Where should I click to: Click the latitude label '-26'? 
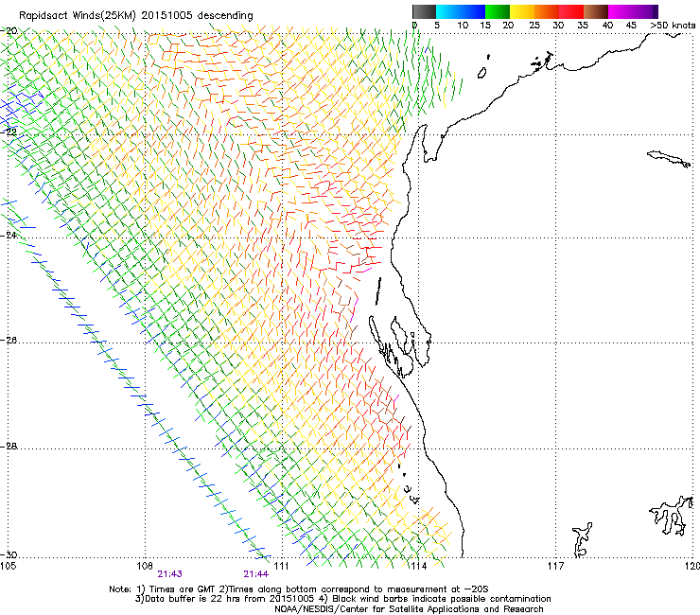pos(9,341)
